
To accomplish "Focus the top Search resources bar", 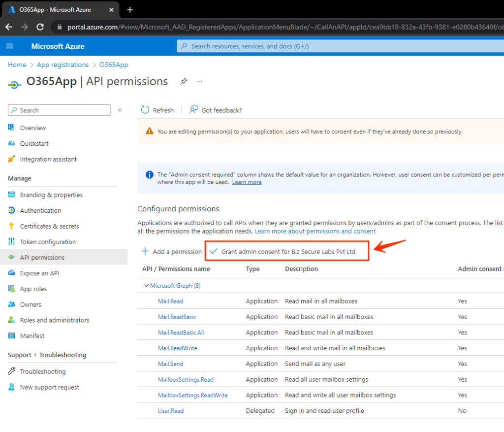I will click(x=340, y=46).
